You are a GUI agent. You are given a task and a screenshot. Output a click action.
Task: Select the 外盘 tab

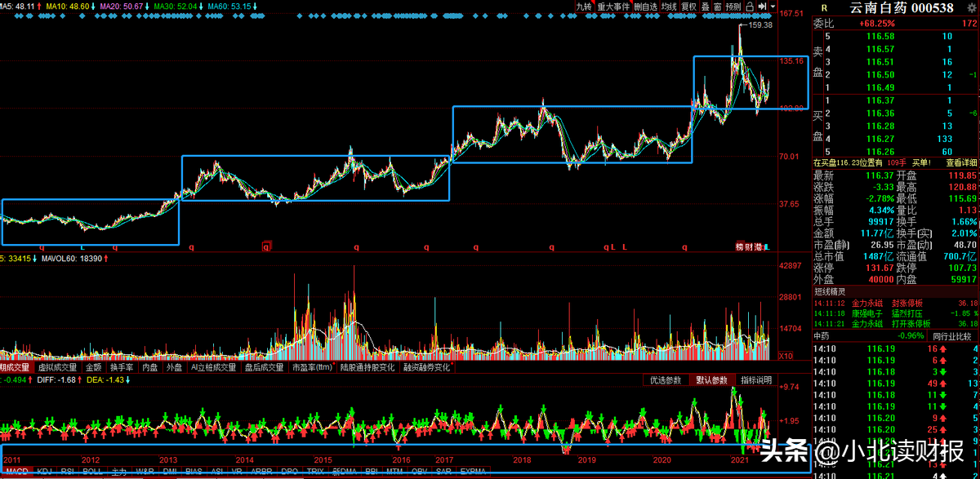175,368
